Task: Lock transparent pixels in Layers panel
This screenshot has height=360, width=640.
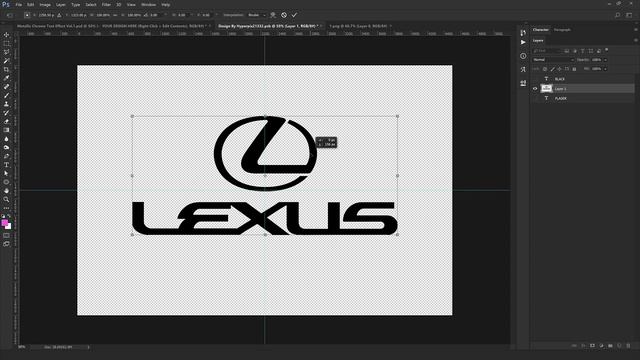Action: click(x=544, y=69)
